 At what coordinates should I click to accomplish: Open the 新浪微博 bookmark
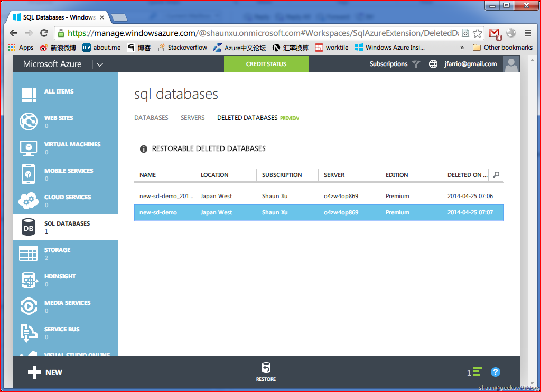(x=58, y=48)
